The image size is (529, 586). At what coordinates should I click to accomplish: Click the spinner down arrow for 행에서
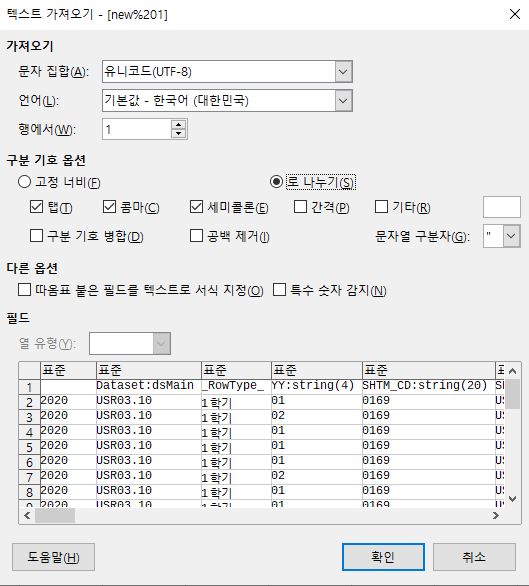coord(178,133)
